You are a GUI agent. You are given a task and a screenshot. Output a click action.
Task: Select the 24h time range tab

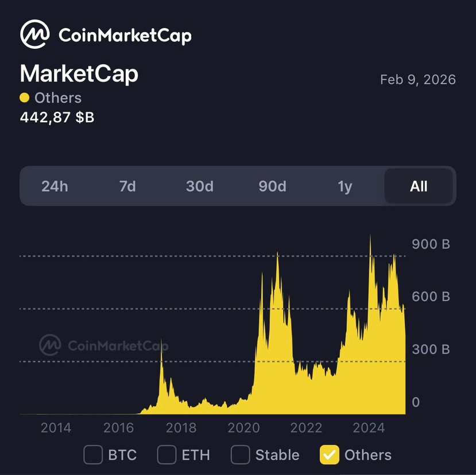55,186
